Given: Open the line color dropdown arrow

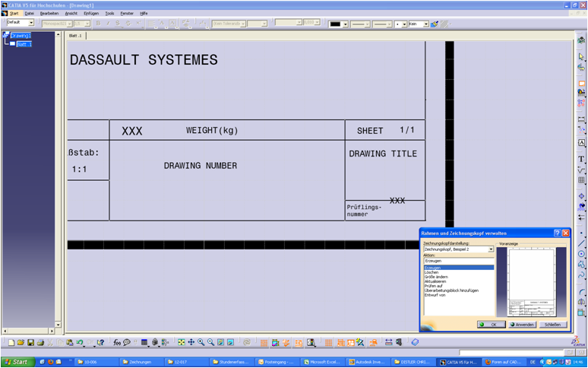Looking at the screenshot, I should click(346, 24).
